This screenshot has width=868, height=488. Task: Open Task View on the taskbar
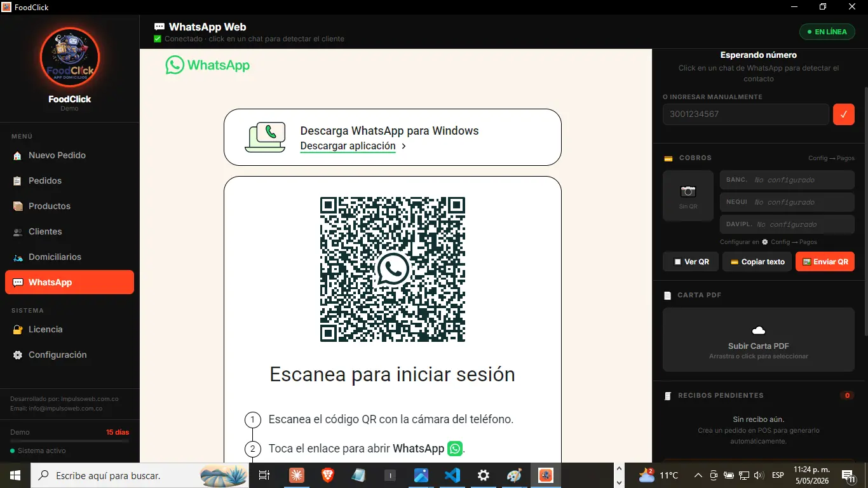pyautogui.click(x=264, y=475)
